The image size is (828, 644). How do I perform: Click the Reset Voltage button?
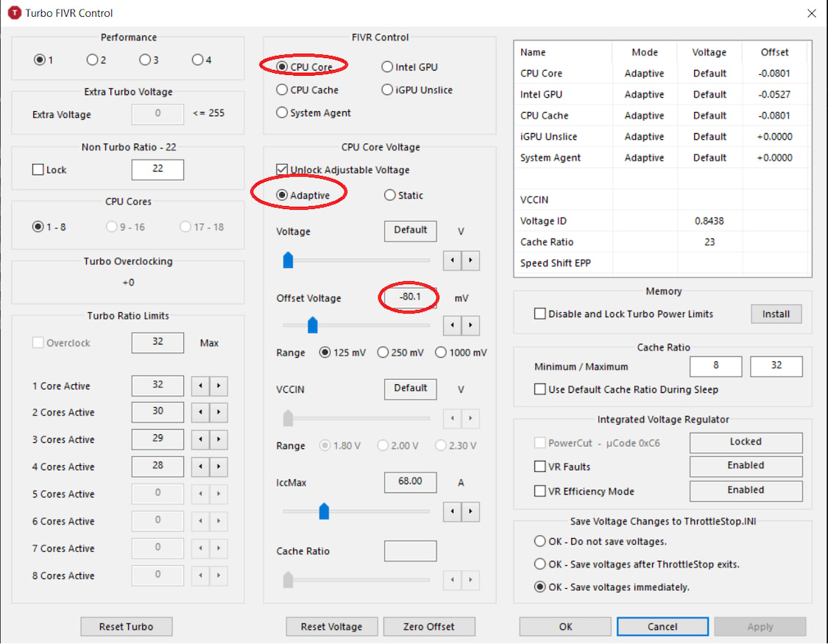[332, 626]
